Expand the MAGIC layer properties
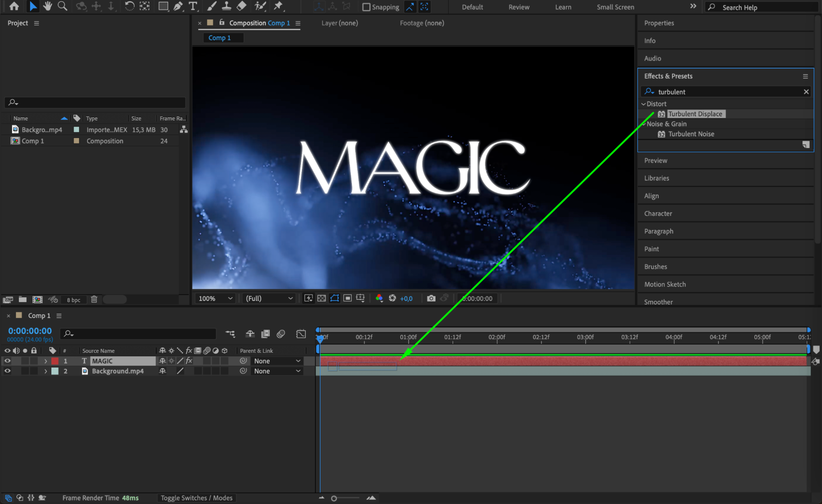Viewport: 822px width, 504px height. coord(46,361)
